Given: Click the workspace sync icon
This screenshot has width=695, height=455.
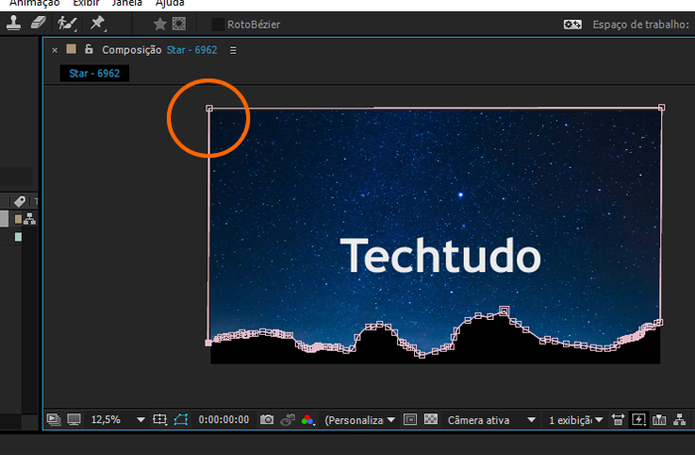Looking at the screenshot, I should point(573,24).
